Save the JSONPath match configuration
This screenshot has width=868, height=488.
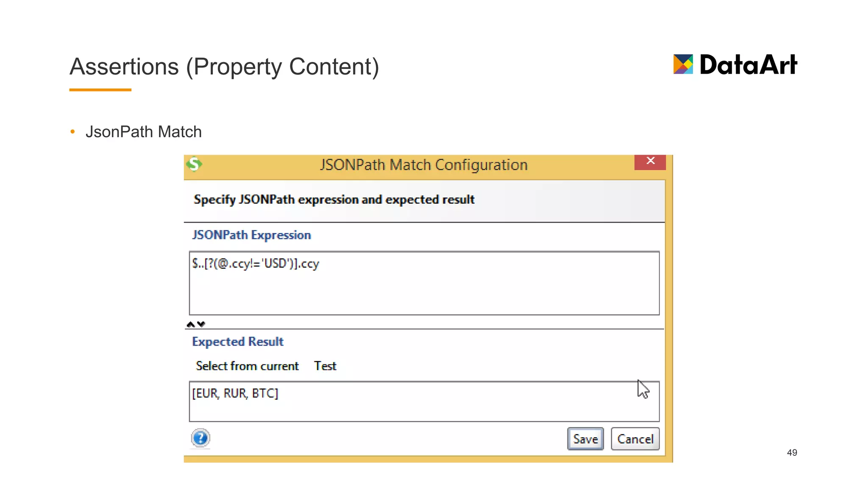click(x=585, y=439)
